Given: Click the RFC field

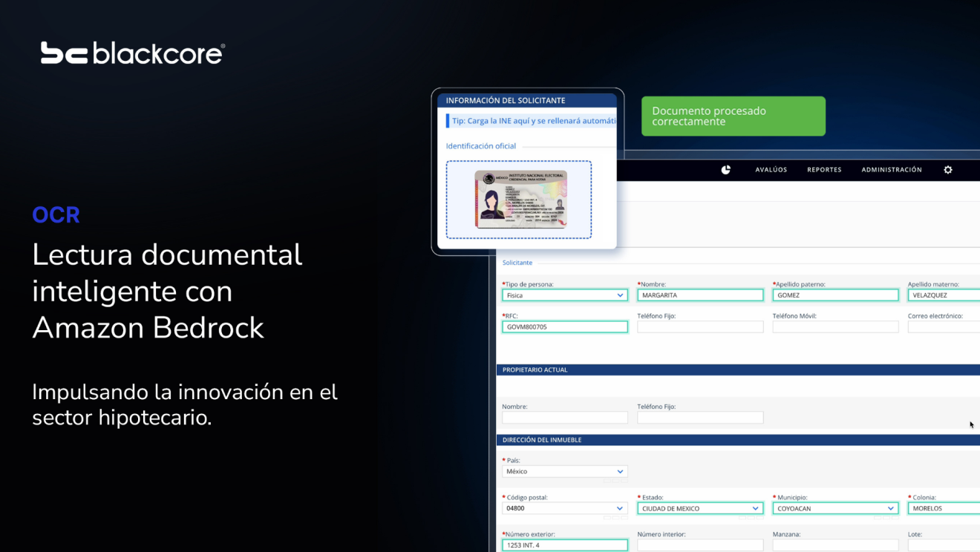Looking at the screenshot, I should click(x=565, y=326).
